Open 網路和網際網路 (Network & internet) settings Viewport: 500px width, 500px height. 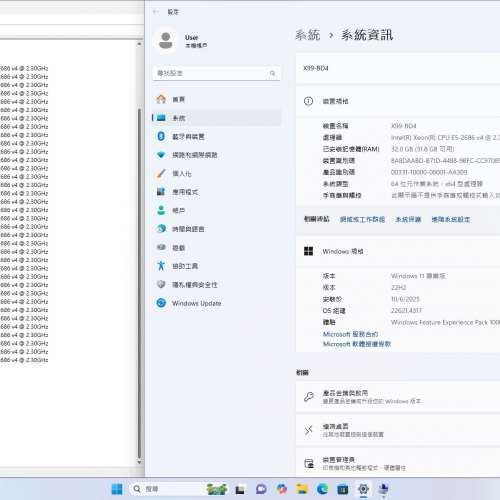(217, 155)
